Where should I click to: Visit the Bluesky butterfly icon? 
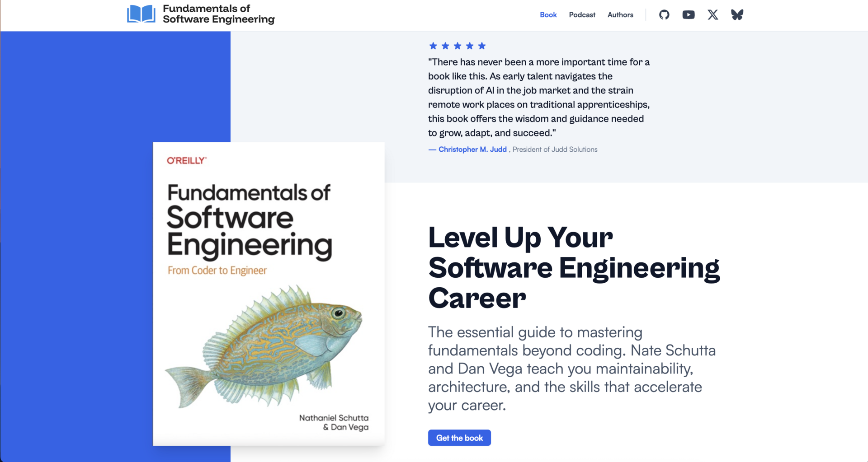coord(737,14)
